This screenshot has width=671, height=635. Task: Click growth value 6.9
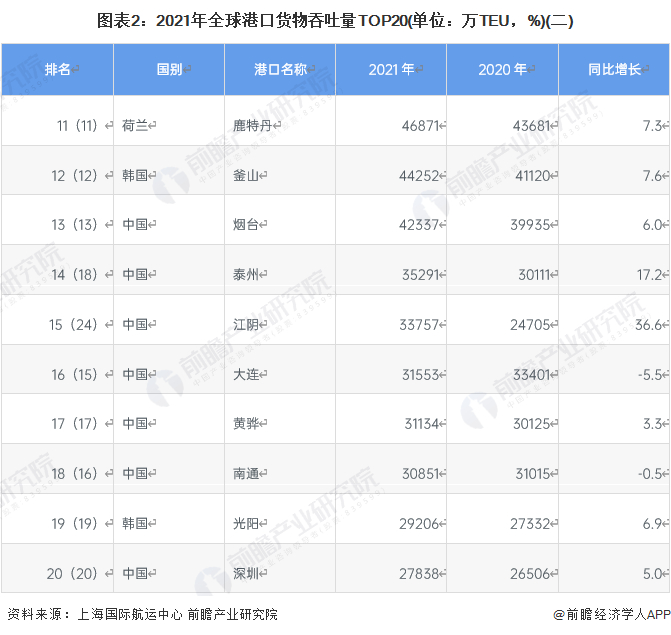click(652, 524)
